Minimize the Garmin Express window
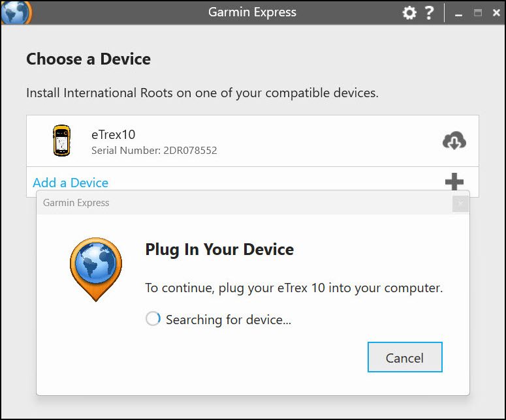This screenshot has width=506, height=420. coord(458,14)
